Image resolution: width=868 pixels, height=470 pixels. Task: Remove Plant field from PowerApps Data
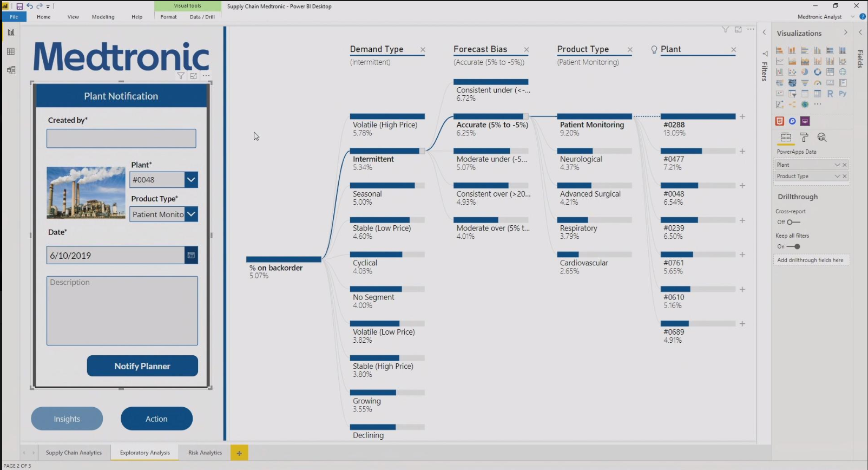(845, 165)
